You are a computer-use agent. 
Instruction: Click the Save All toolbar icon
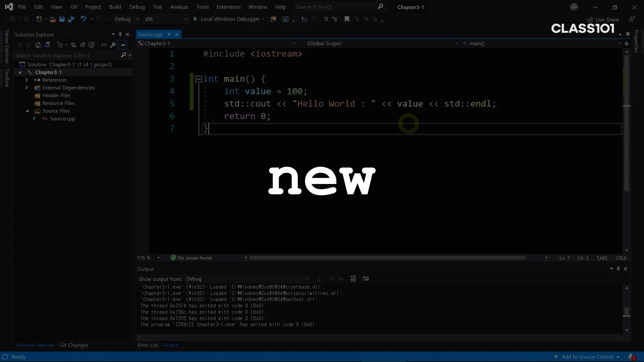click(71, 19)
